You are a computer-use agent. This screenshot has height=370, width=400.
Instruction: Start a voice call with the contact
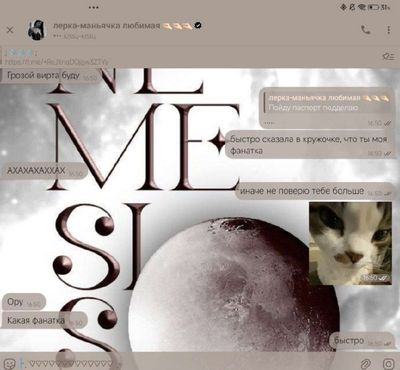point(366,30)
